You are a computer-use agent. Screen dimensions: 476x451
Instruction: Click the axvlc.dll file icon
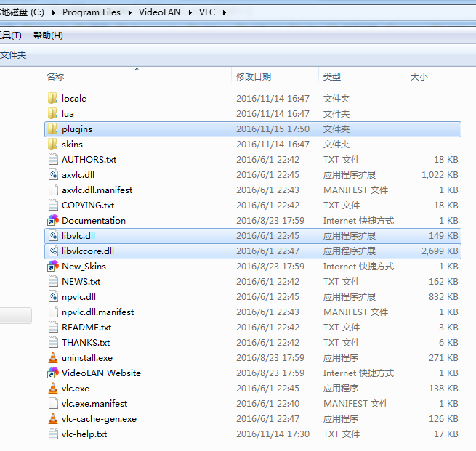(x=53, y=175)
